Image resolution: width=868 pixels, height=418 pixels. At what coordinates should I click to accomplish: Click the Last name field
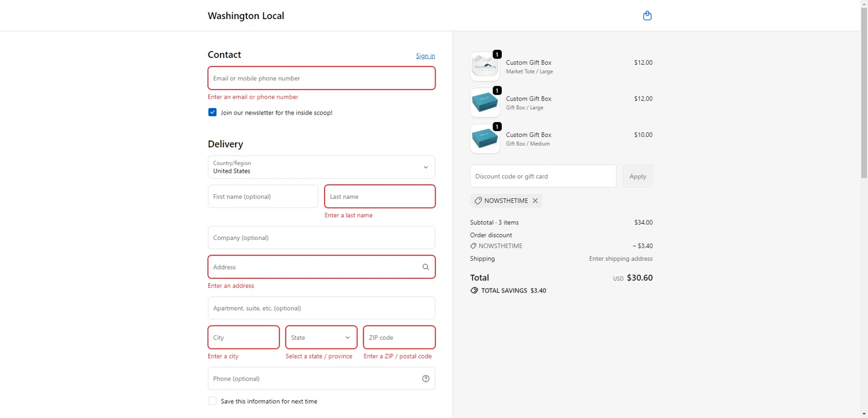coord(380,197)
